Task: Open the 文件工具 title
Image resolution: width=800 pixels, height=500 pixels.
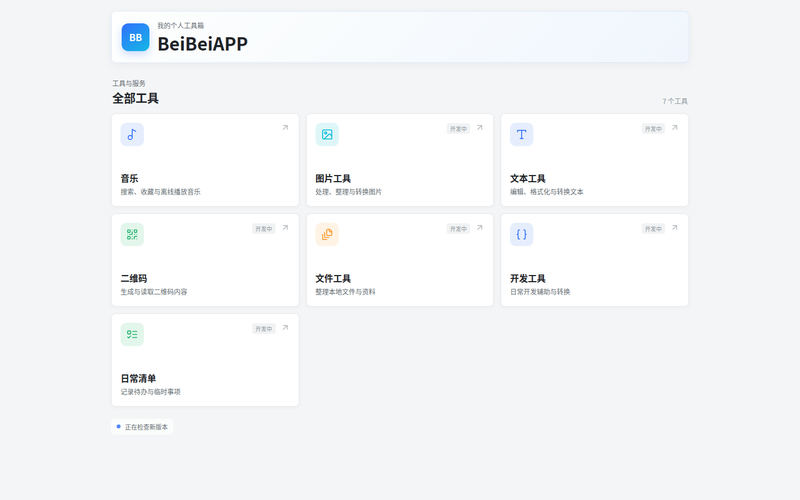Action: point(333,279)
